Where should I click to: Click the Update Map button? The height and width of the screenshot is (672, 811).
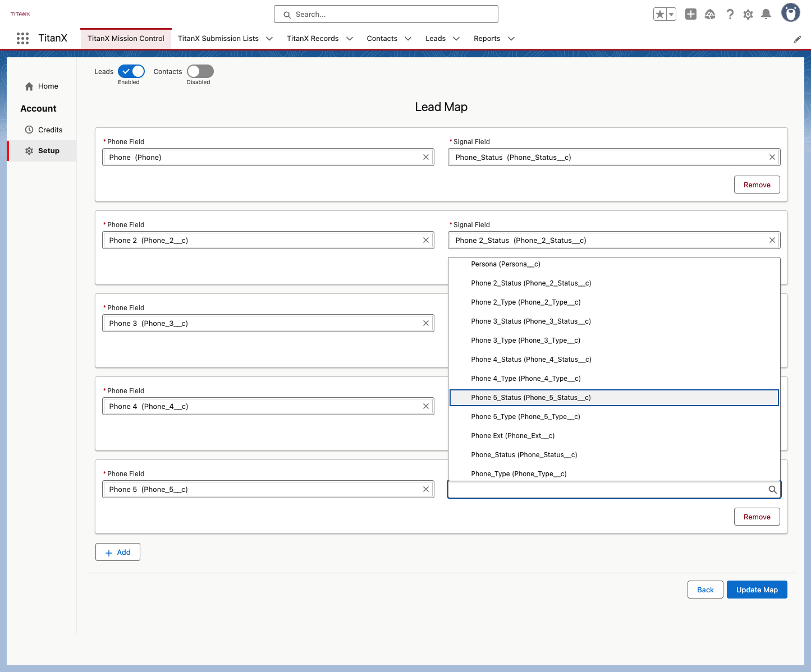click(x=757, y=590)
